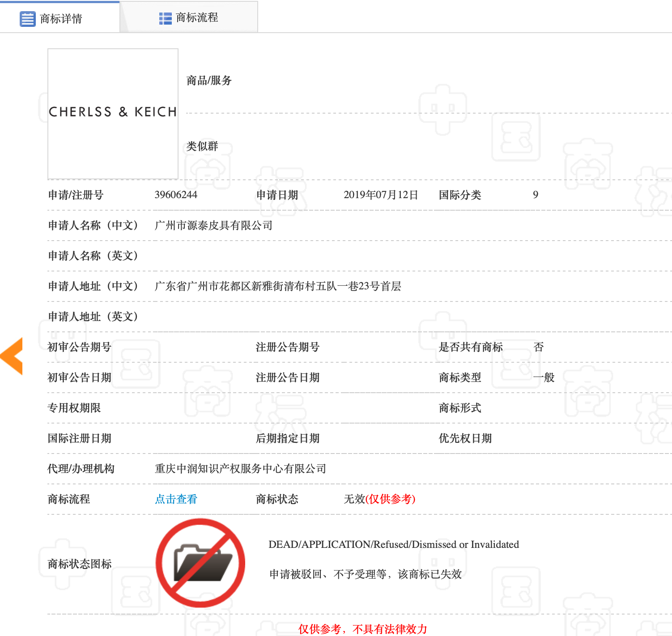Image resolution: width=672 pixels, height=636 pixels.
Task: Click the 国际注册日期 label
Action: pos(79,438)
